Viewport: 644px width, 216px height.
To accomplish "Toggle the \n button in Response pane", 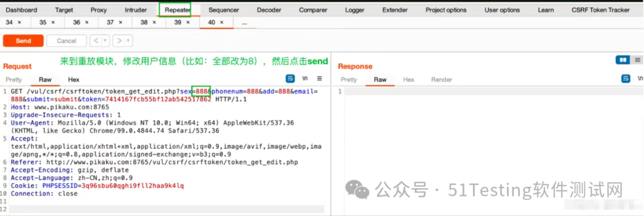I will point(640,79).
